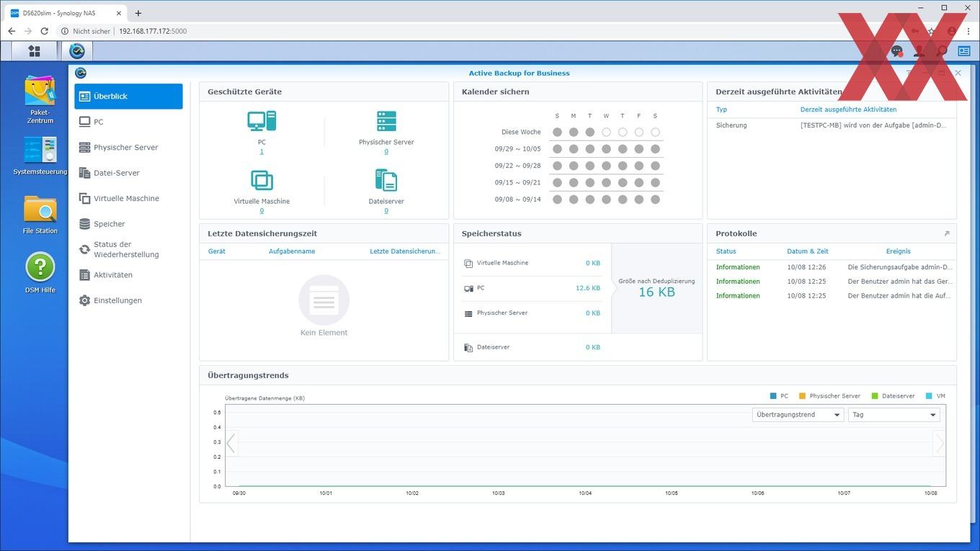The width and height of the screenshot is (980, 551).
Task: Sort by Datum & Zeit column header
Action: (808, 251)
